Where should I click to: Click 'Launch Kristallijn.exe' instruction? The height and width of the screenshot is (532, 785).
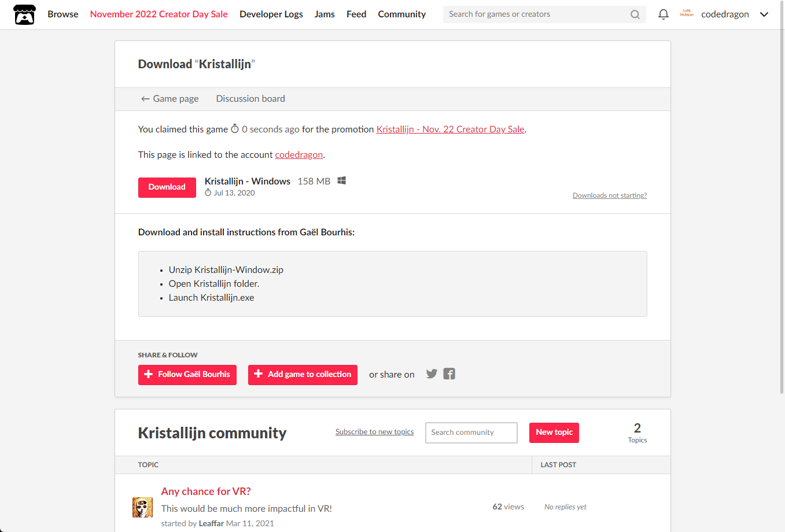212,298
